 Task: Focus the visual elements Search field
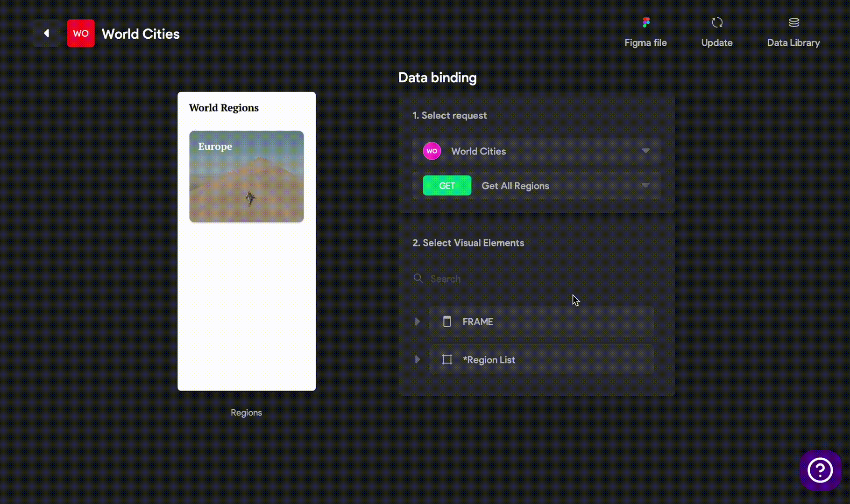537,279
